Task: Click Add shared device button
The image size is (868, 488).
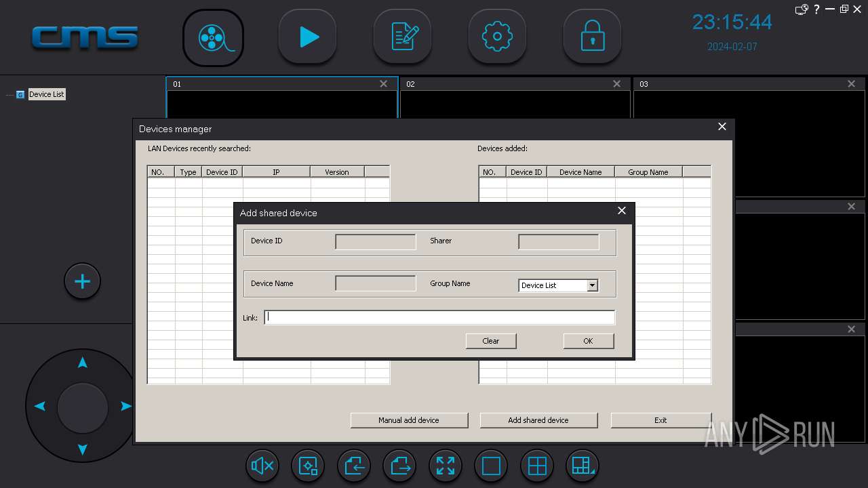Action: (x=538, y=420)
